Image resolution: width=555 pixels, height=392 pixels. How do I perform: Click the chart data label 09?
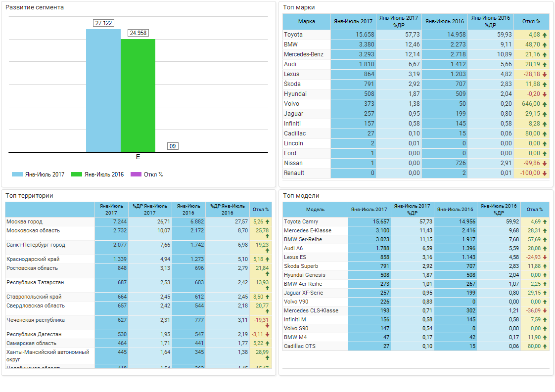pos(173,146)
